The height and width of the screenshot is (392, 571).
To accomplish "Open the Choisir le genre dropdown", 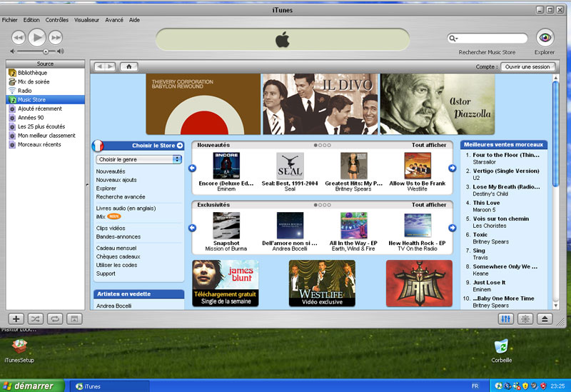I will (138, 159).
